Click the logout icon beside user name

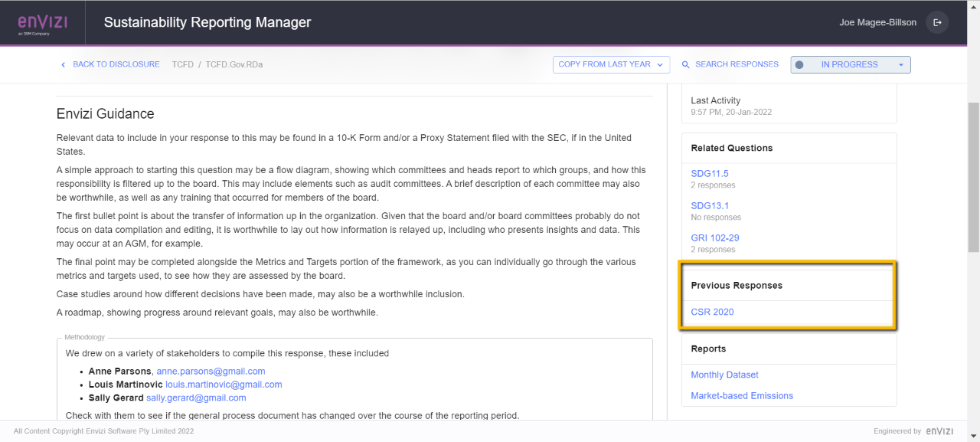pyautogui.click(x=937, y=23)
